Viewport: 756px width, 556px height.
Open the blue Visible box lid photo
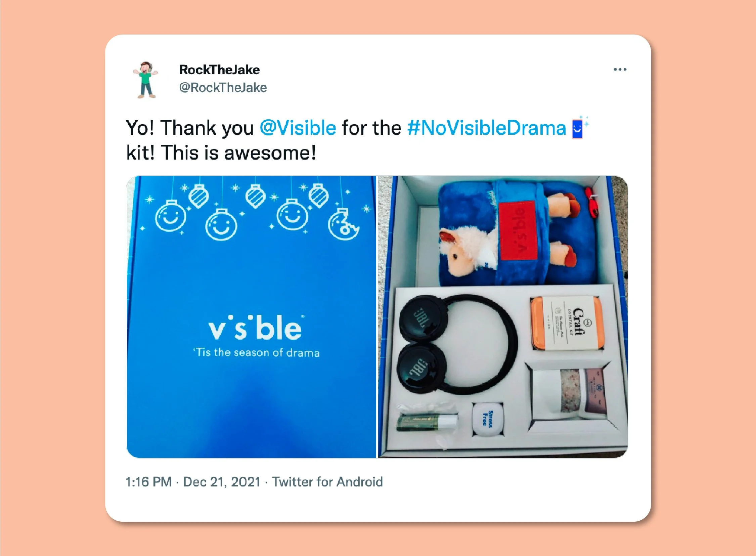coord(251,317)
